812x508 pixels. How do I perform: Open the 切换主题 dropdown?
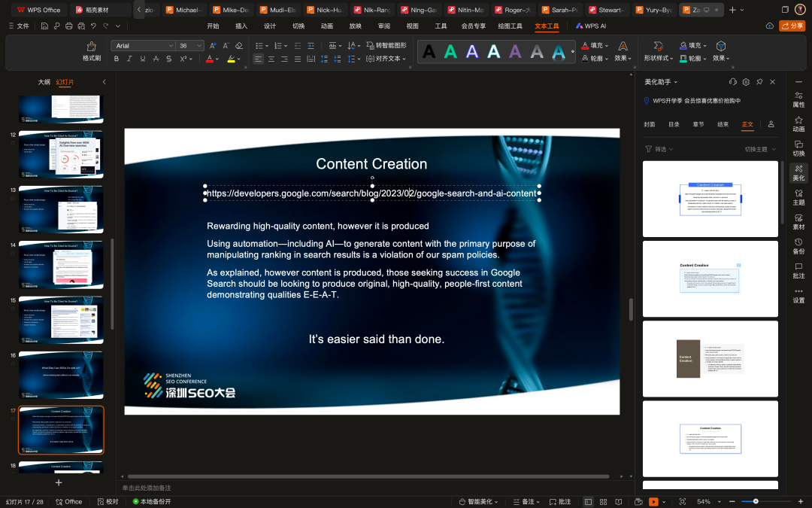click(x=760, y=149)
